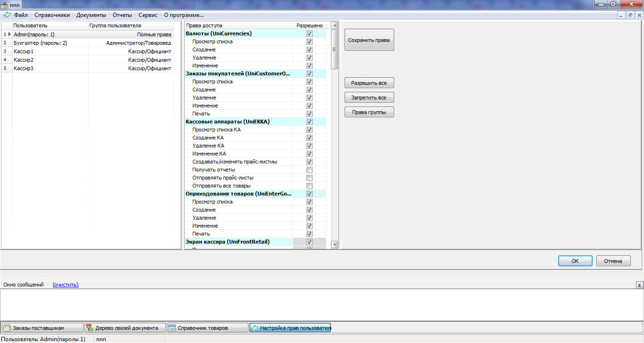Switch to the Дерево связей документа tab
The height and width of the screenshot is (343, 644).
pos(125,327)
